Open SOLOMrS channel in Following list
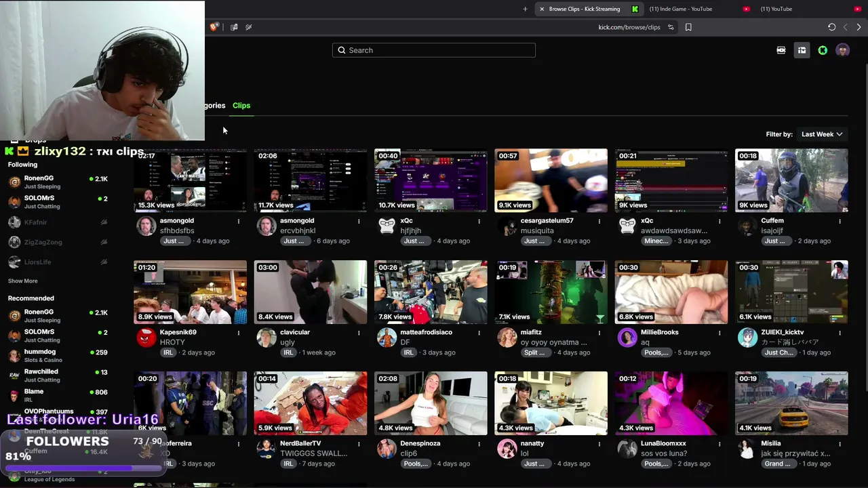The width and height of the screenshot is (868, 488). point(58,202)
